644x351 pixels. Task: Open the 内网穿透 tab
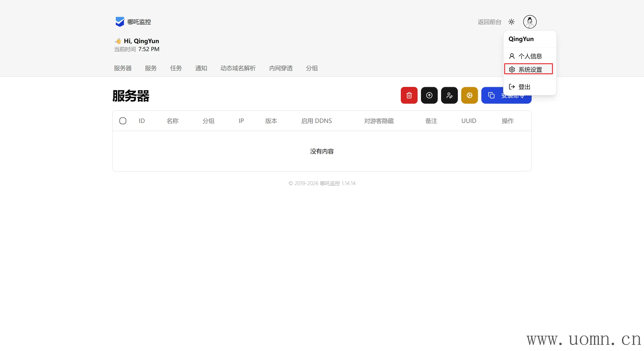click(x=280, y=68)
